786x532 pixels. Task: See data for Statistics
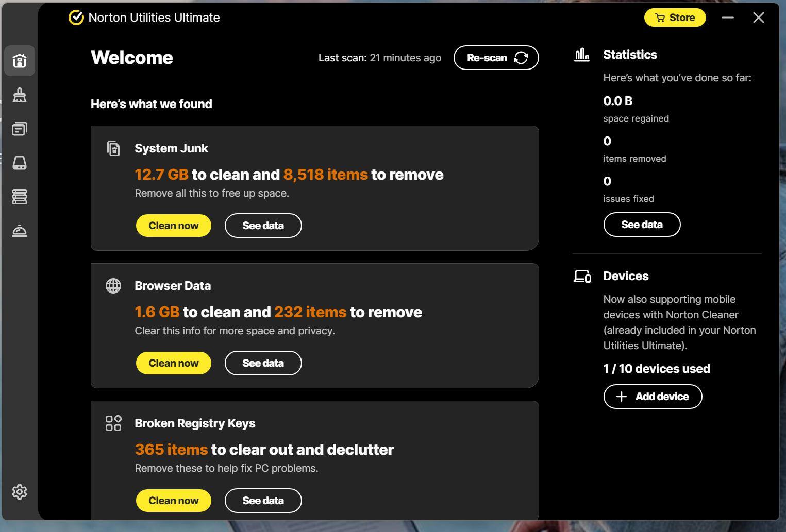pos(642,225)
